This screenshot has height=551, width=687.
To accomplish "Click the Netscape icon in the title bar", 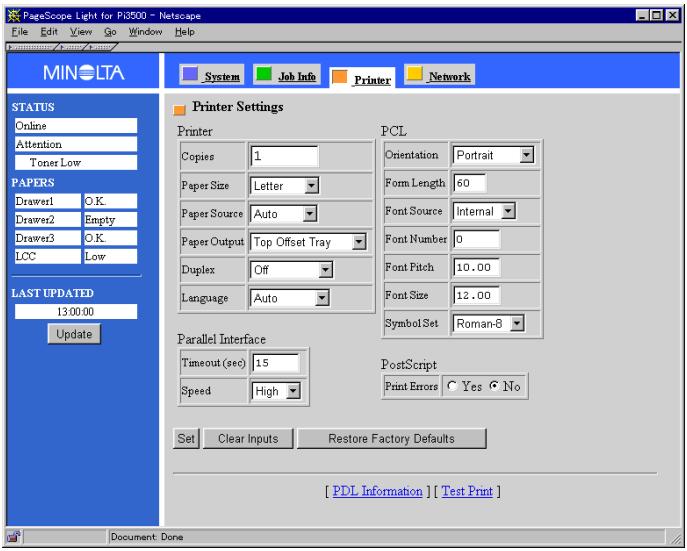I will (14, 15).
